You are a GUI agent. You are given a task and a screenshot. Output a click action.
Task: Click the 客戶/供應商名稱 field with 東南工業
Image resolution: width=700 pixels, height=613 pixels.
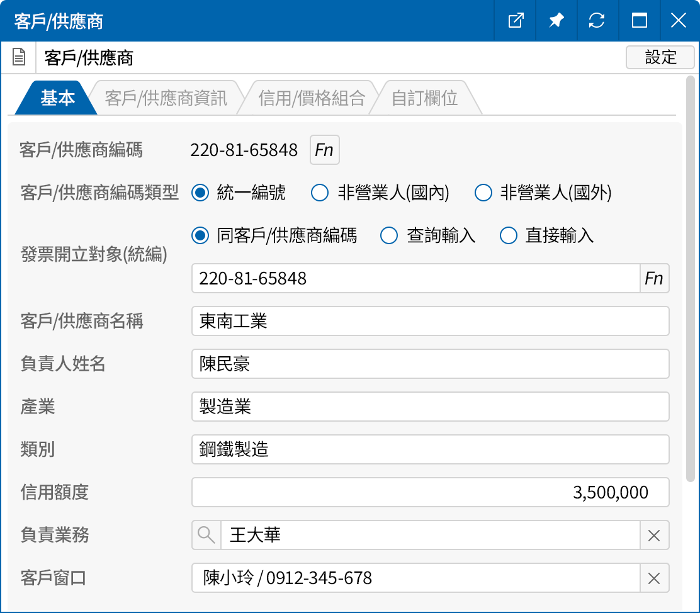[430, 321]
